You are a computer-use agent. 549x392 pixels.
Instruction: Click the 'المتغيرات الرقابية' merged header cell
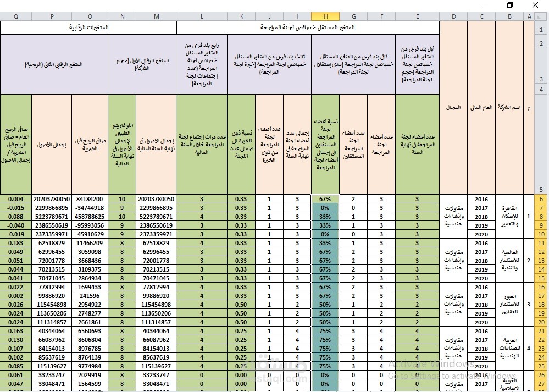[x=88, y=27]
